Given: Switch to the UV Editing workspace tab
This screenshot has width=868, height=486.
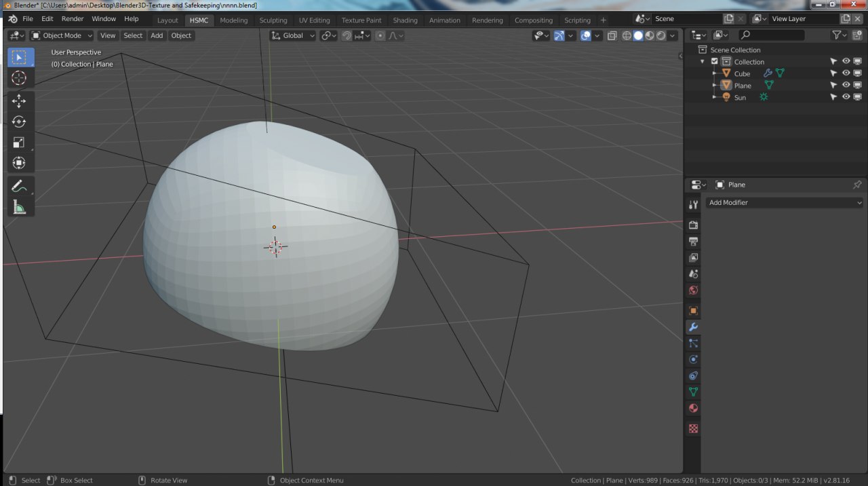Looking at the screenshot, I should (x=314, y=20).
